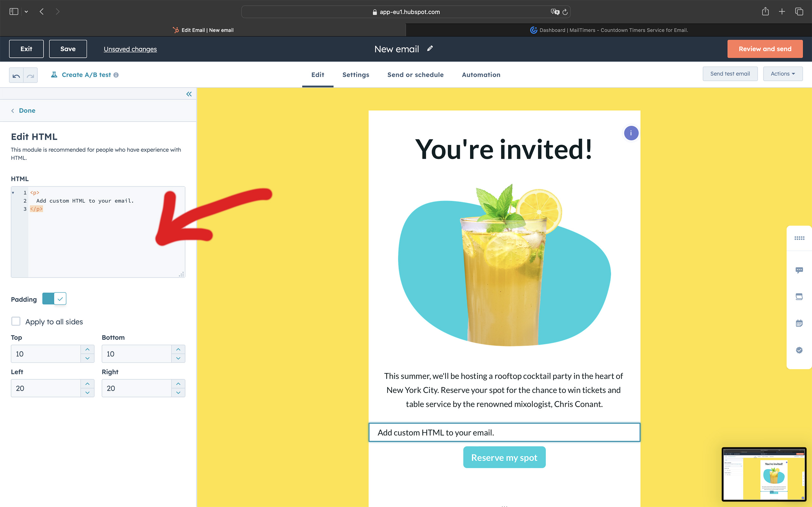
Task: Click the A/B test info tooltip icon
Action: (116, 75)
